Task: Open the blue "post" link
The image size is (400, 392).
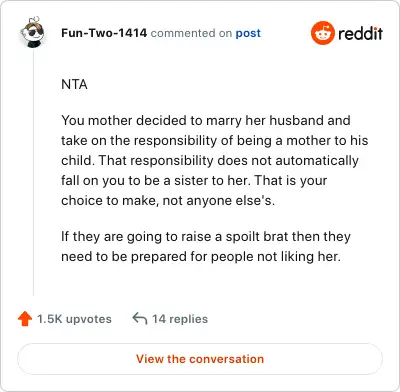Action: (x=248, y=33)
